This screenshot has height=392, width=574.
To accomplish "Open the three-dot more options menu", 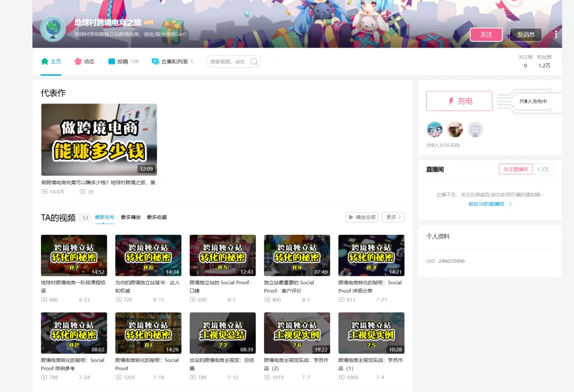I will (556, 35).
